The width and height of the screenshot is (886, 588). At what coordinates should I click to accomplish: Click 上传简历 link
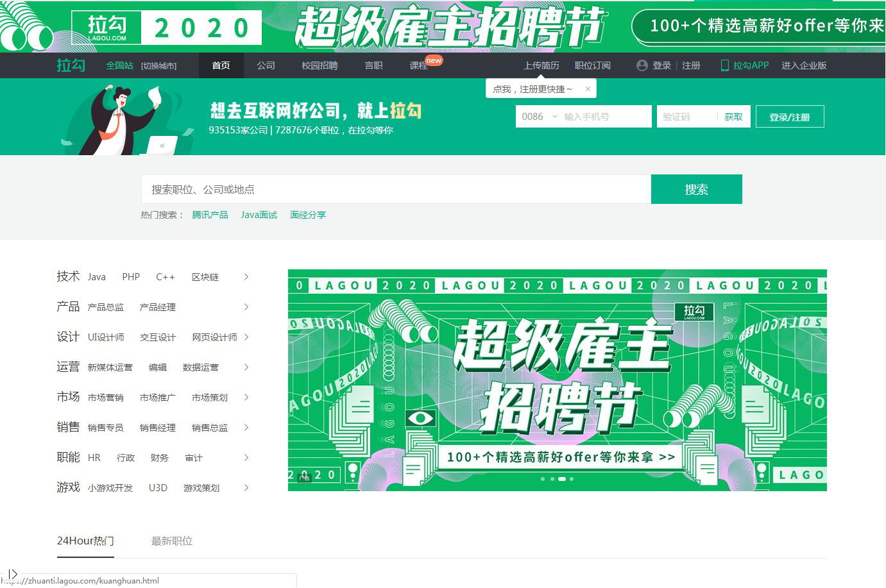pyautogui.click(x=541, y=65)
